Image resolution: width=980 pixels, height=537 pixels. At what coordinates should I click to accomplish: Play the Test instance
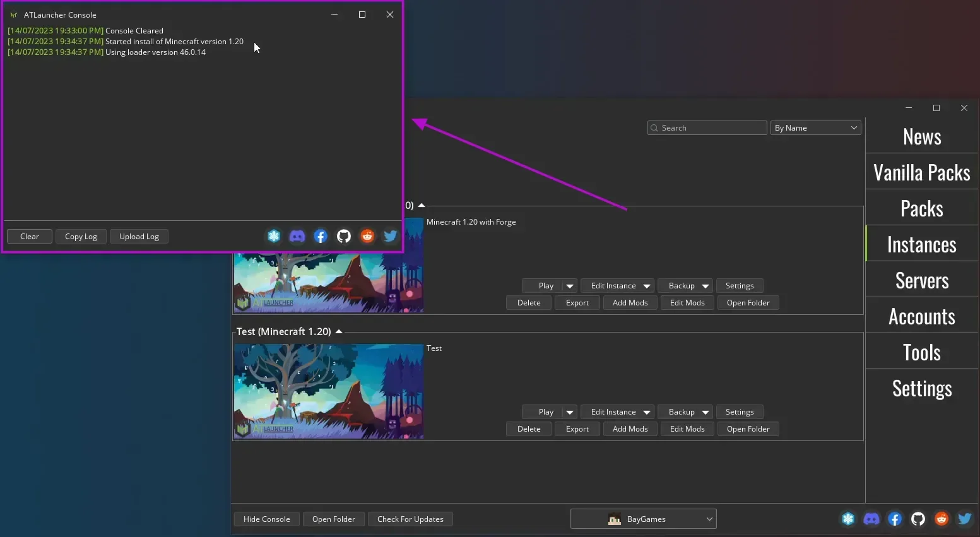pyautogui.click(x=542, y=412)
